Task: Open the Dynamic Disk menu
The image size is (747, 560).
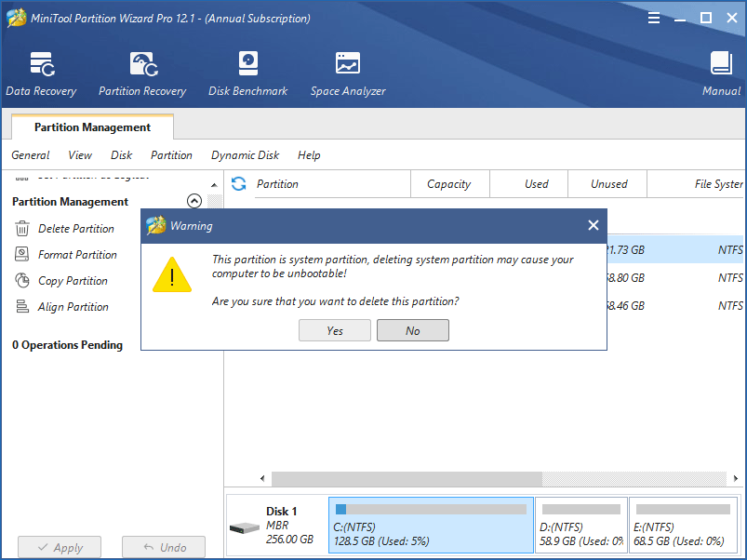Action: click(x=246, y=155)
